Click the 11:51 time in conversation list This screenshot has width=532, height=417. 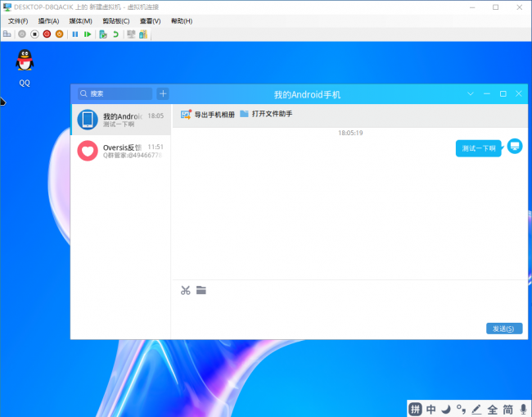(156, 147)
